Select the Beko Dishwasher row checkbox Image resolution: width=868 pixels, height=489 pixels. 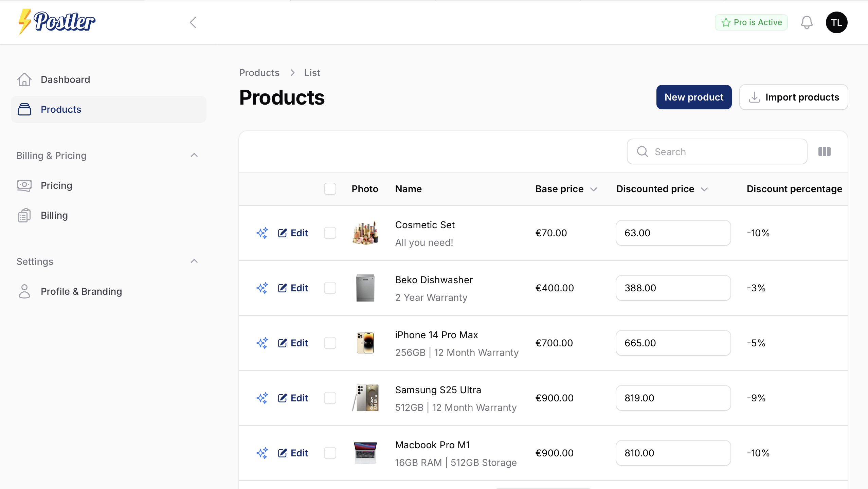330,288
